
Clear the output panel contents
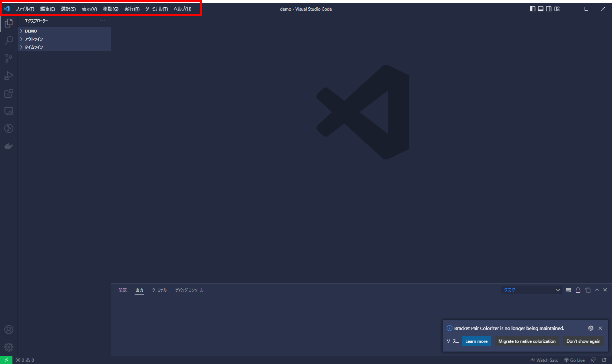pos(568,290)
